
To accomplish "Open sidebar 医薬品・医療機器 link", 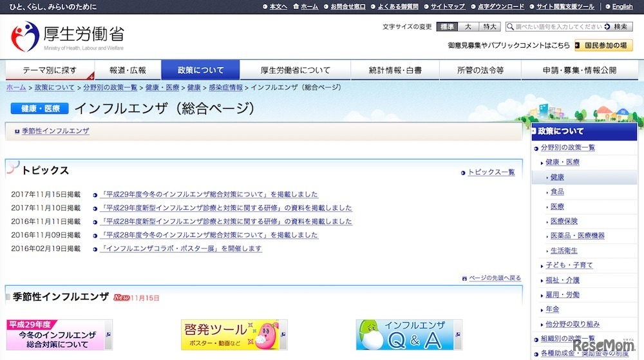I will click(x=578, y=236).
